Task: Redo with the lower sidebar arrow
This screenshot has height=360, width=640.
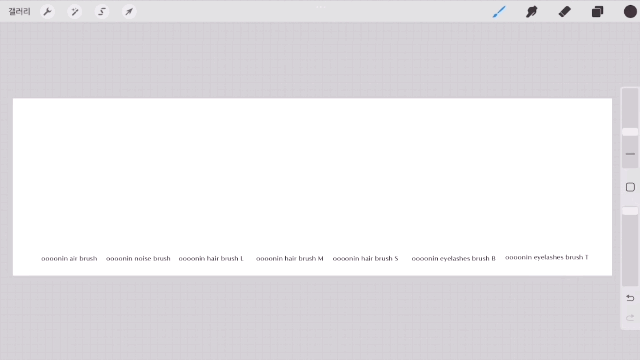Action: pos(630,318)
